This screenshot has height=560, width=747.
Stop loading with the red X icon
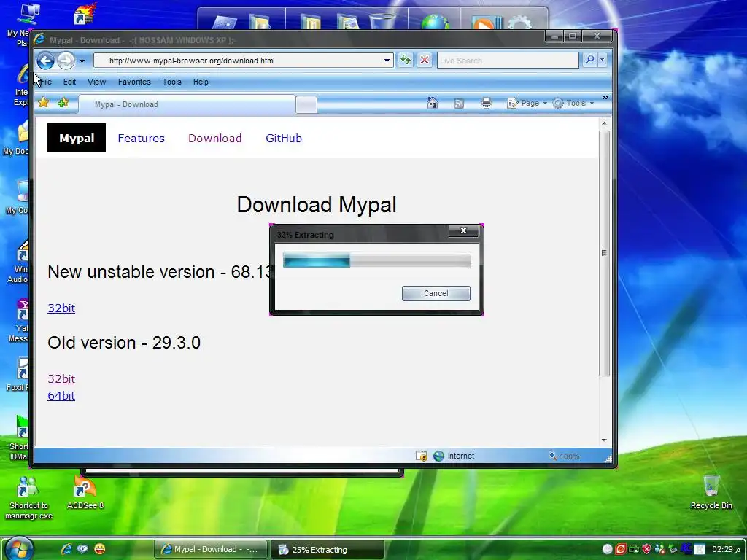coord(425,60)
